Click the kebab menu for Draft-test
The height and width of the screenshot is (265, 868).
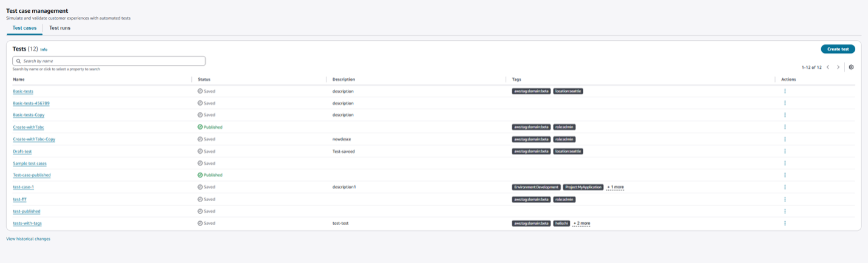pos(785,151)
